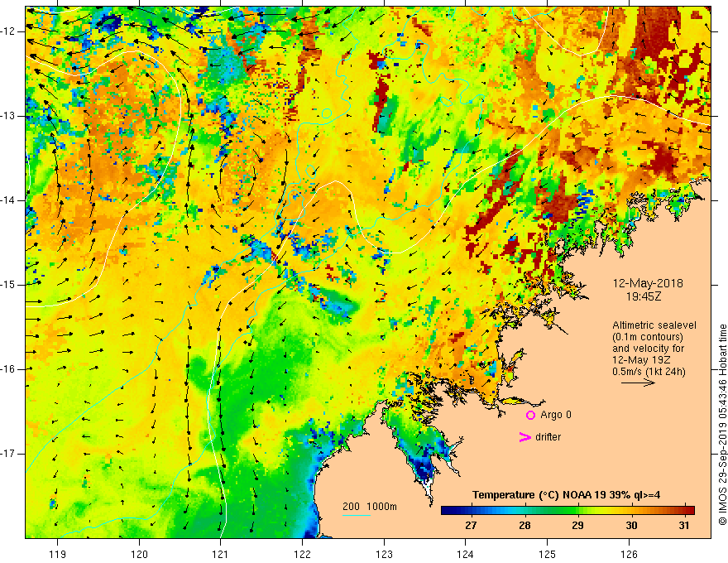
Task: Click the temperature color bar legend
Action: [568, 511]
